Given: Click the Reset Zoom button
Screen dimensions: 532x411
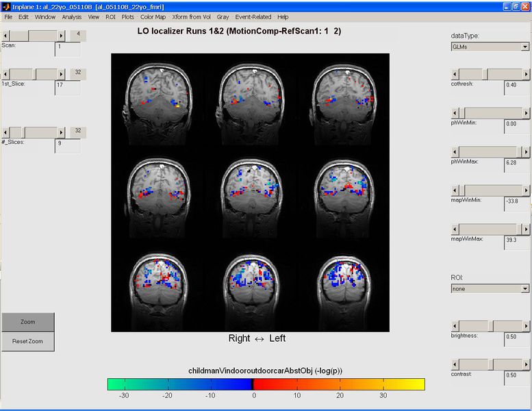Looking at the screenshot, I should coord(27,340).
